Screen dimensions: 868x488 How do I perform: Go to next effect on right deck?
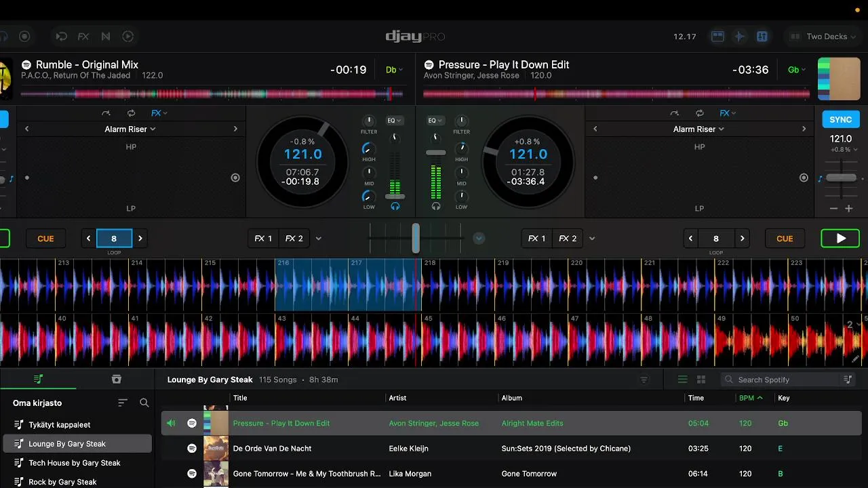click(804, 129)
